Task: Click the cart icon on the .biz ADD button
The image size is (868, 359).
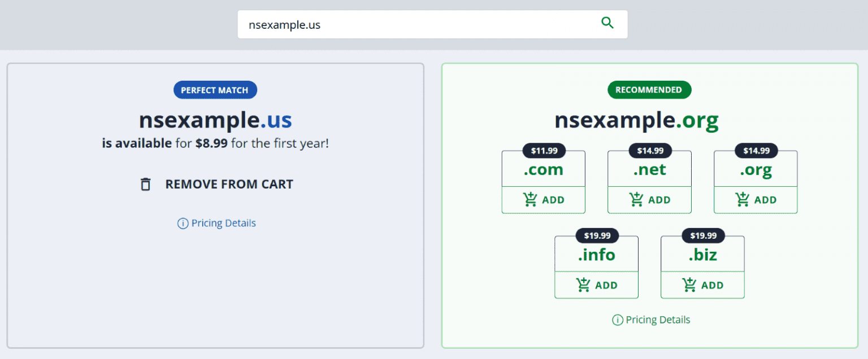Action: point(689,285)
